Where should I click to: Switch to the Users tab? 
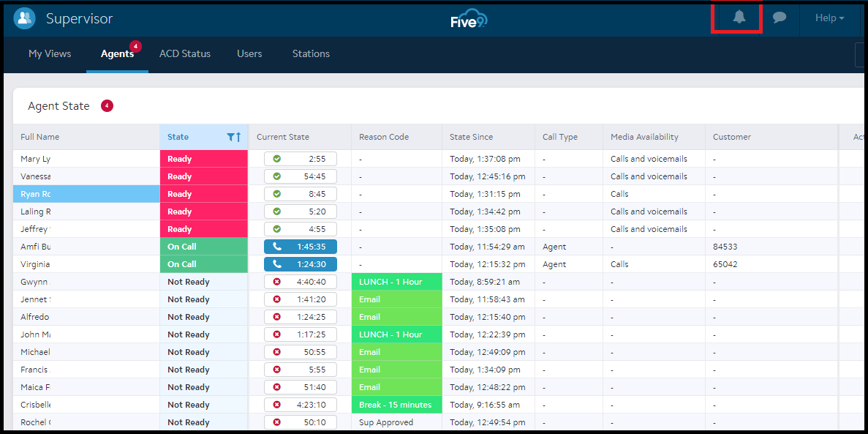tap(249, 53)
